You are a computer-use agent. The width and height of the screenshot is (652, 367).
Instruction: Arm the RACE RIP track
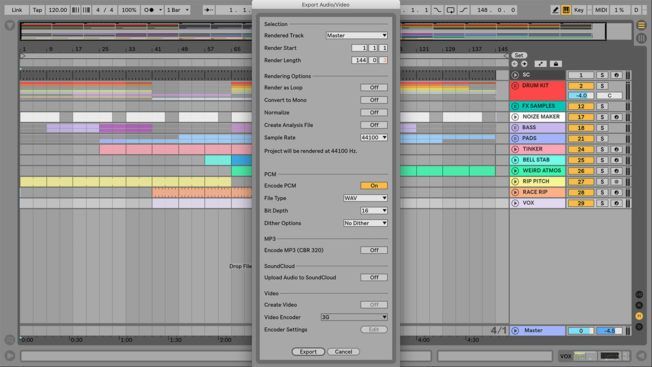pyautogui.click(x=616, y=192)
